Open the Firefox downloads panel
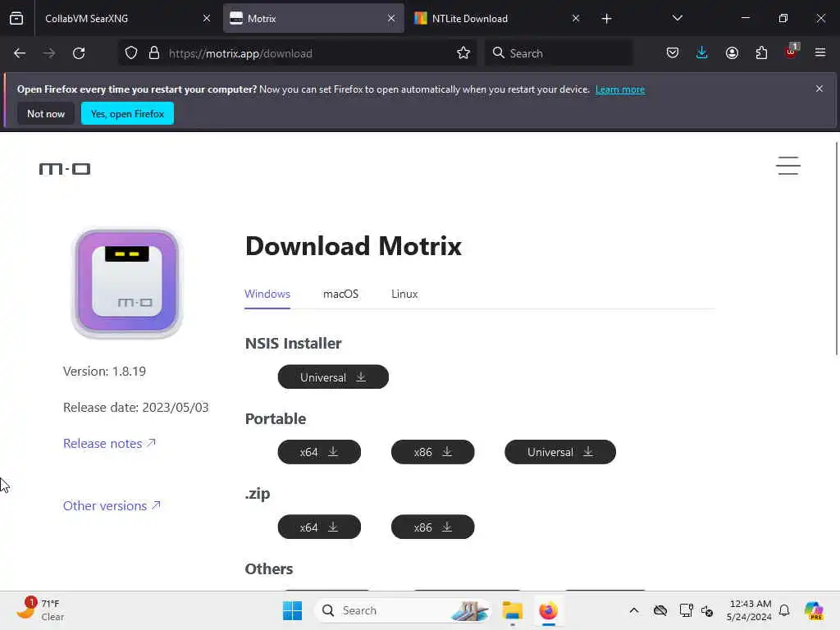The image size is (840, 630). (x=702, y=53)
